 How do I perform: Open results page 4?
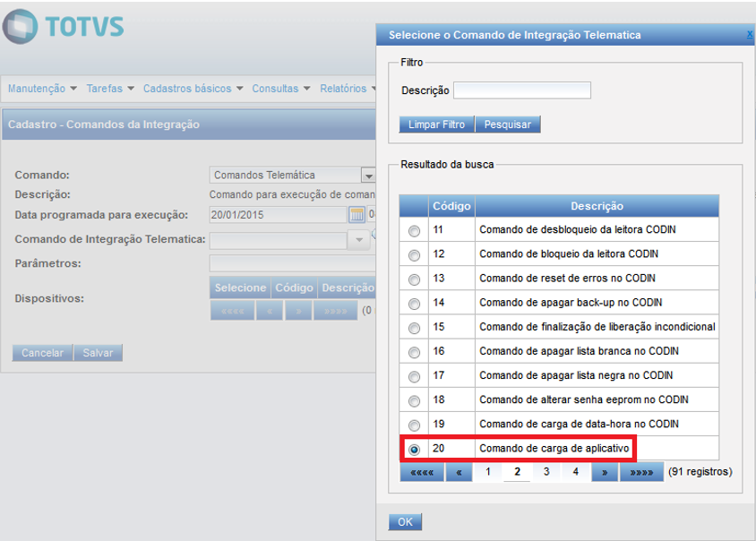click(x=576, y=471)
